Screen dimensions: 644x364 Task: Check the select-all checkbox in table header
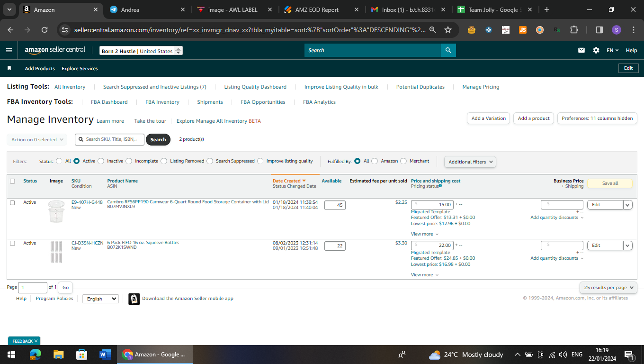12,181
